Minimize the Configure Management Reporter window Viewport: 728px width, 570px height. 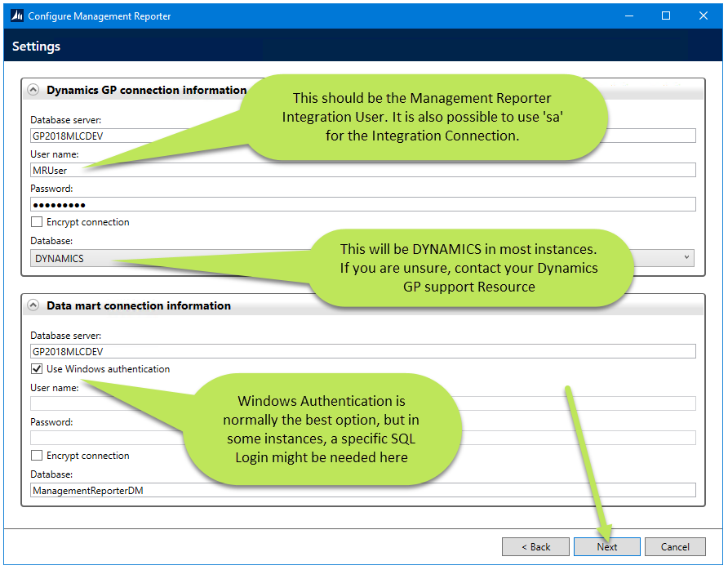point(629,16)
